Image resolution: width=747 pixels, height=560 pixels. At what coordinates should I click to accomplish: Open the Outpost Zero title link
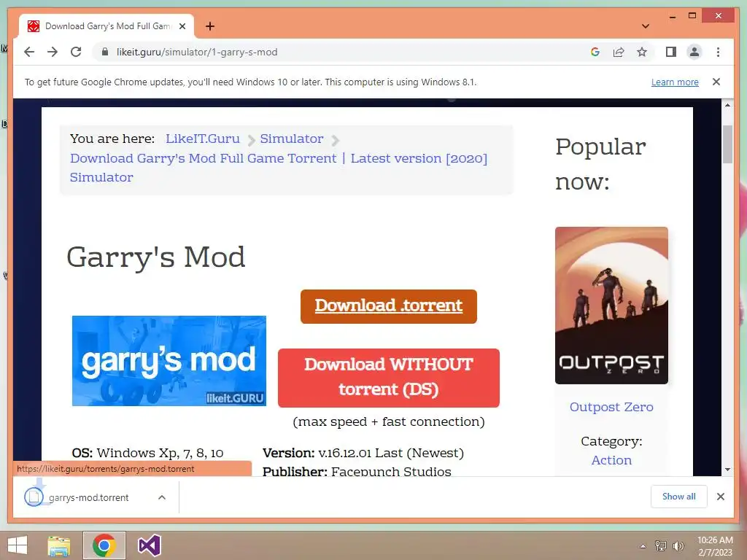coord(611,407)
